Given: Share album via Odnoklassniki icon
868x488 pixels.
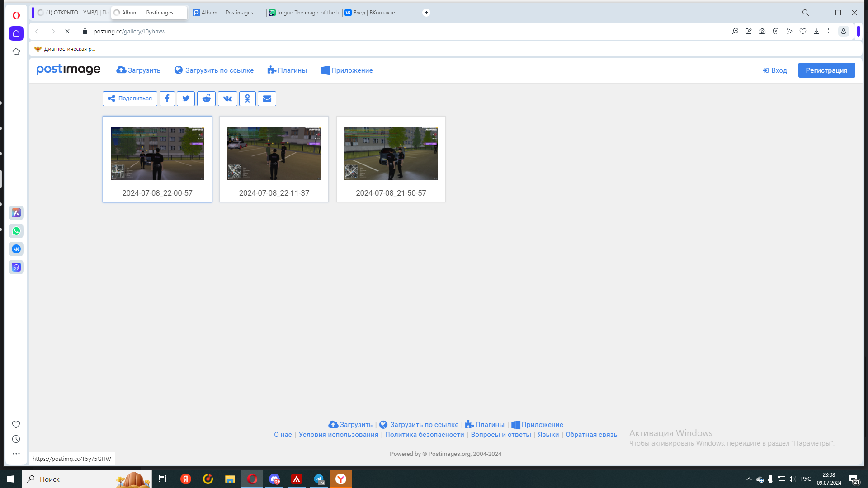Looking at the screenshot, I should [x=247, y=99].
